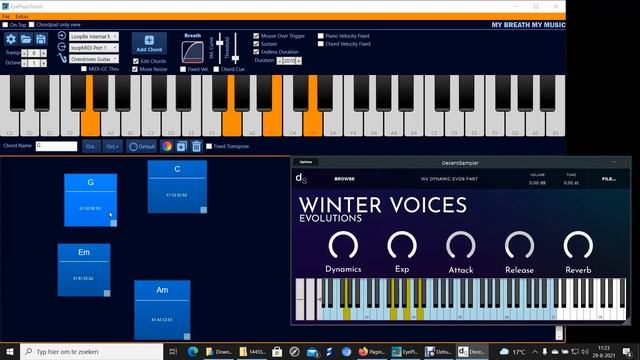This screenshot has width=640, height=360.
Task: Open a chord file with folder icon
Action: 26,39
